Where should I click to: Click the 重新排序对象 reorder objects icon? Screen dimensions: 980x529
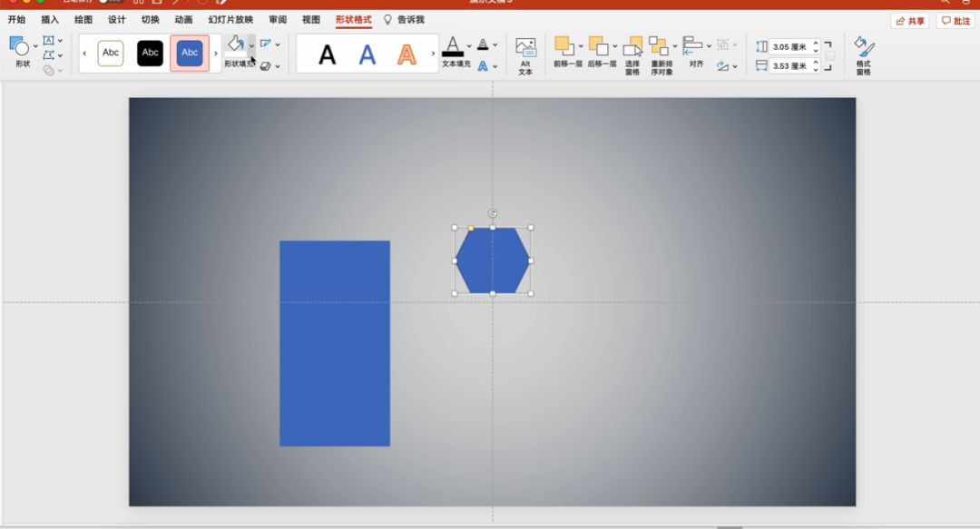(659, 45)
